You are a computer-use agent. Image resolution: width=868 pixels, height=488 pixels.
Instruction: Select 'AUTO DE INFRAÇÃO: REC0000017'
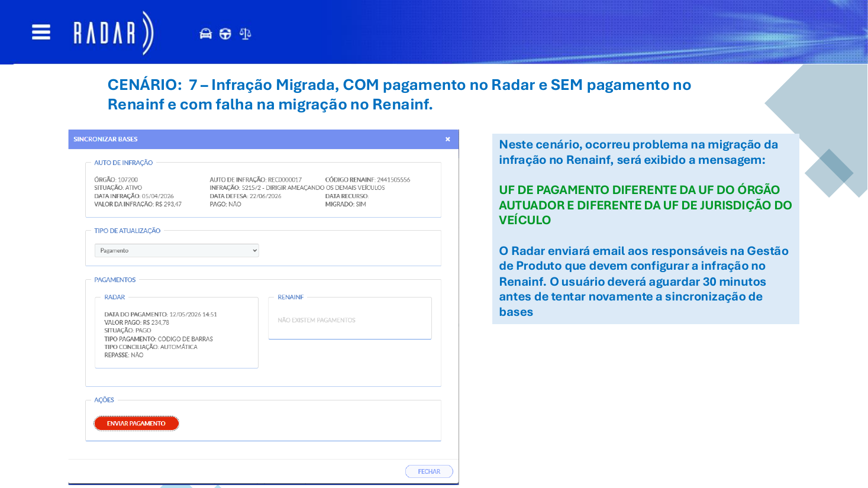(x=256, y=179)
